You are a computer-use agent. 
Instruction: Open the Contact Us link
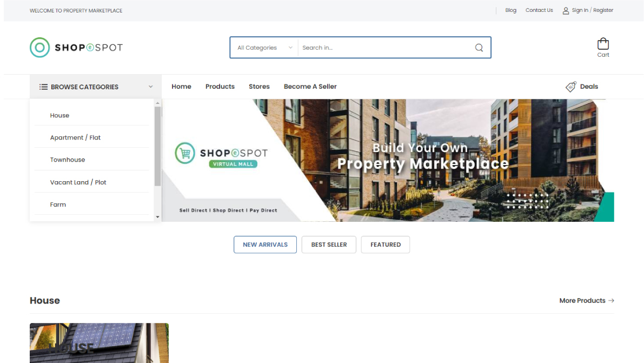tap(539, 10)
